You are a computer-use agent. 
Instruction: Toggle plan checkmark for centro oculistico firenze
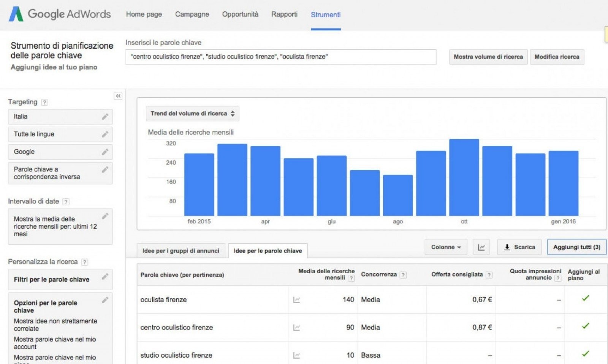[x=586, y=326]
